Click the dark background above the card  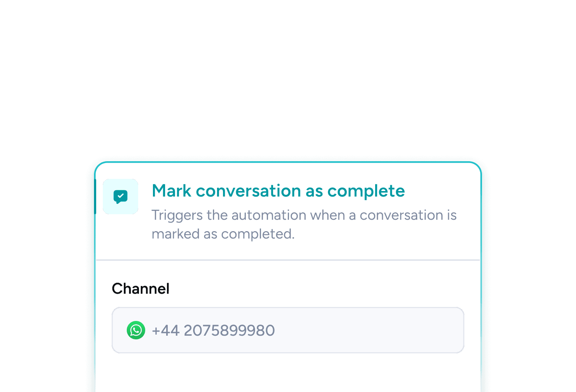(287, 74)
